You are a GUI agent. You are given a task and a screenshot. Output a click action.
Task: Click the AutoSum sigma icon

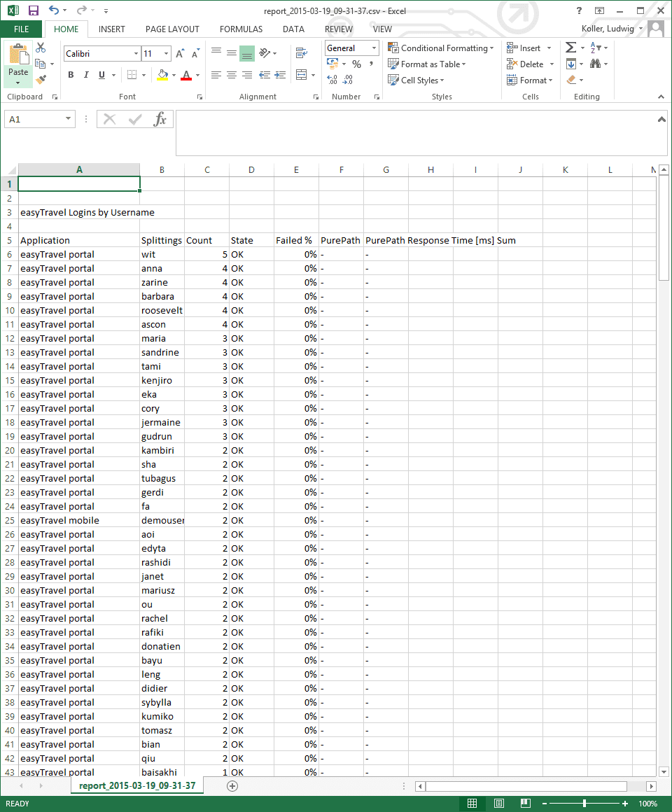[570, 48]
